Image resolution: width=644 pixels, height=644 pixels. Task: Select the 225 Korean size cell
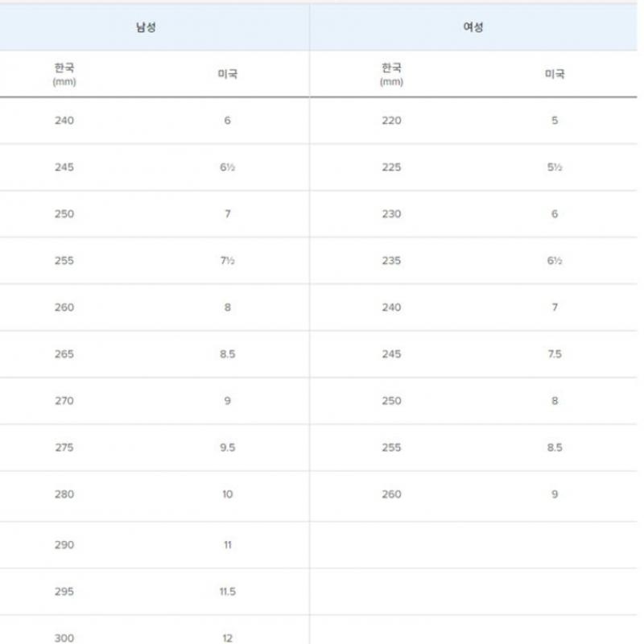(391, 167)
